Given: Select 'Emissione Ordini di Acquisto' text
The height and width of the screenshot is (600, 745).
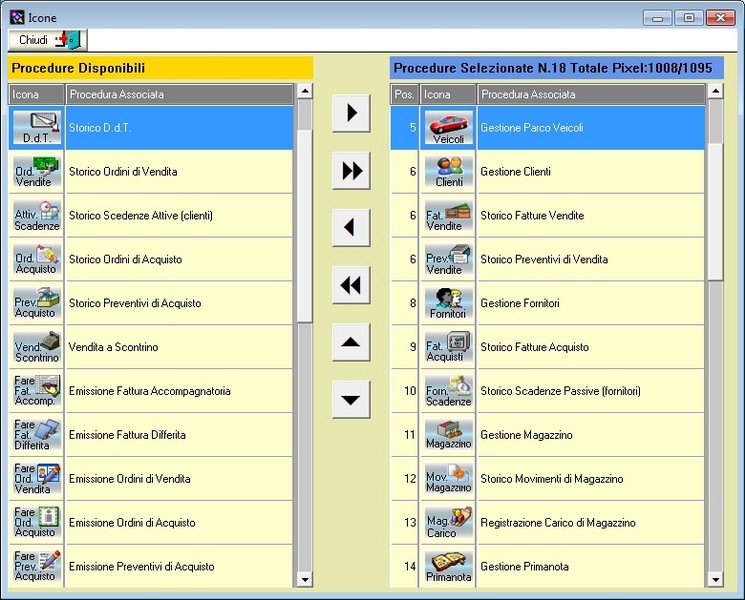Looking at the screenshot, I should click(132, 523).
